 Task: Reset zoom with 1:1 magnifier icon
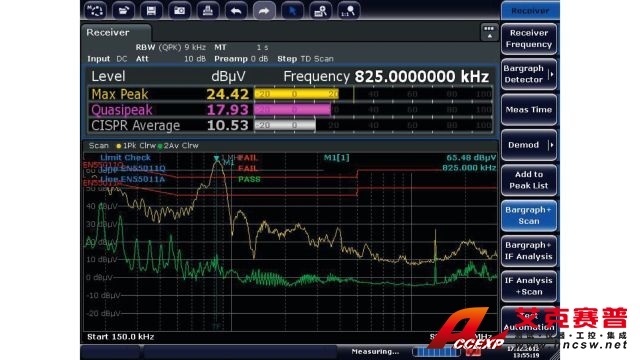pos(349,11)
